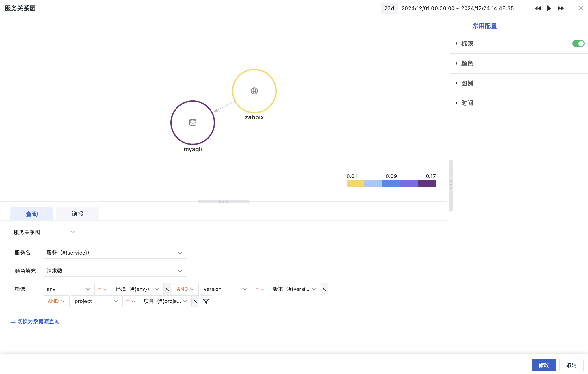Click the add filter funnel icon
Screen dimensions: 588x374
(x=206, y=301)
